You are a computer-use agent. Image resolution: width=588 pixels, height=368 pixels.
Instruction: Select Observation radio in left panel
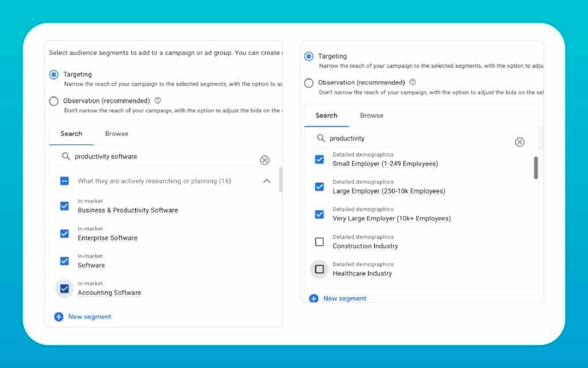pos(53,101)
